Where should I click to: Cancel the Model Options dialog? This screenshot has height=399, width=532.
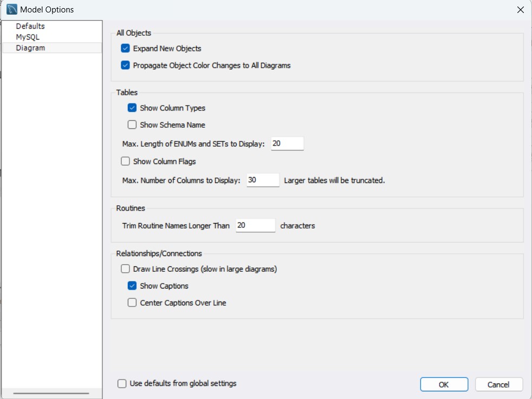[x=499, y=384]
